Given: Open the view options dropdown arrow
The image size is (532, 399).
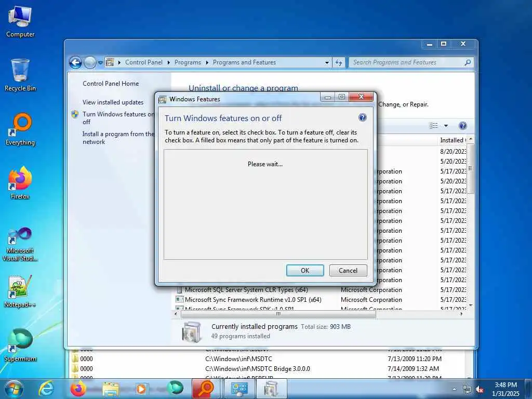Looking at the screenshot, I should click(446, 126).
